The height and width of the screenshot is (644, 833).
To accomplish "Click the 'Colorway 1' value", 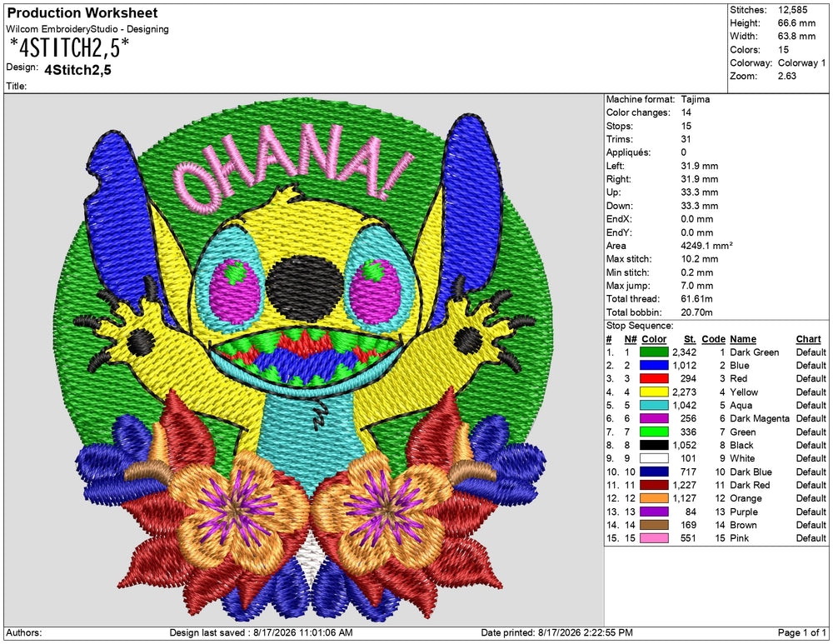I will [x=801, y=62].
